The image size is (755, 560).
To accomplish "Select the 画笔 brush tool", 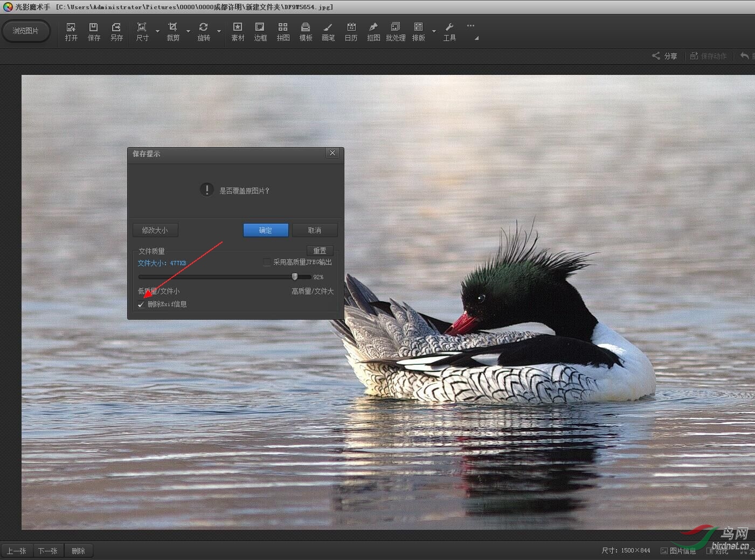I will [x=328, y=31].
